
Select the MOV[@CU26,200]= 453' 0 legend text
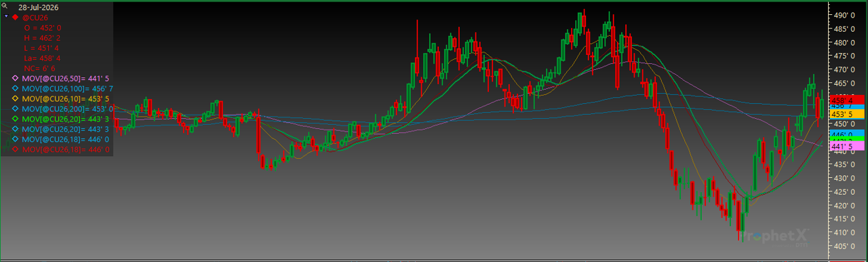(x=68, y=109)
